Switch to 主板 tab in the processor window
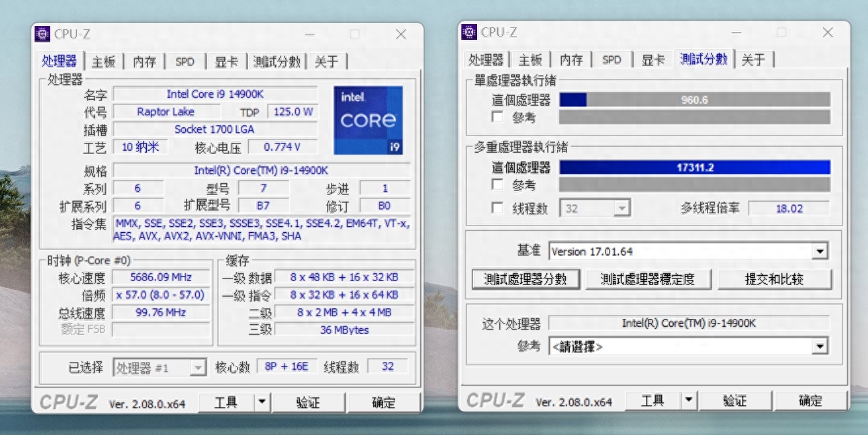The height and width of the screenshot is (435, 868). pyautogui.click(x=104, y=61)
